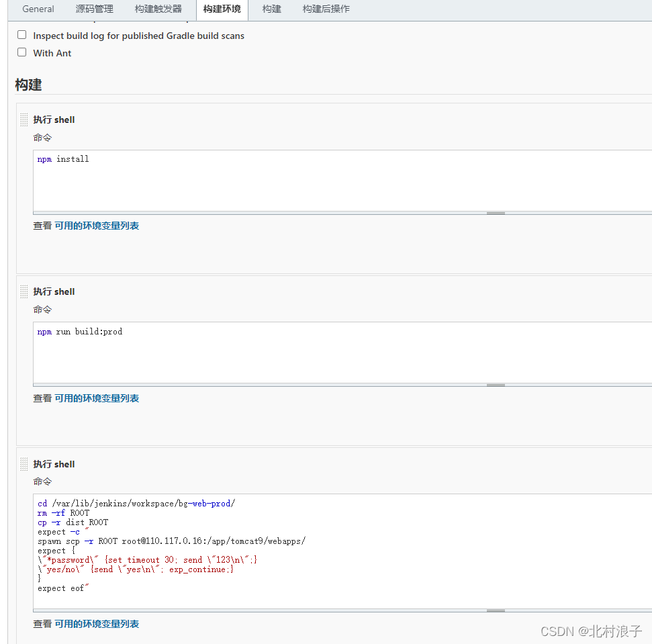Click the 'cp -r dist ROOT' line
The width and height of the screenshot is (652, 644).
click(73, 522)
